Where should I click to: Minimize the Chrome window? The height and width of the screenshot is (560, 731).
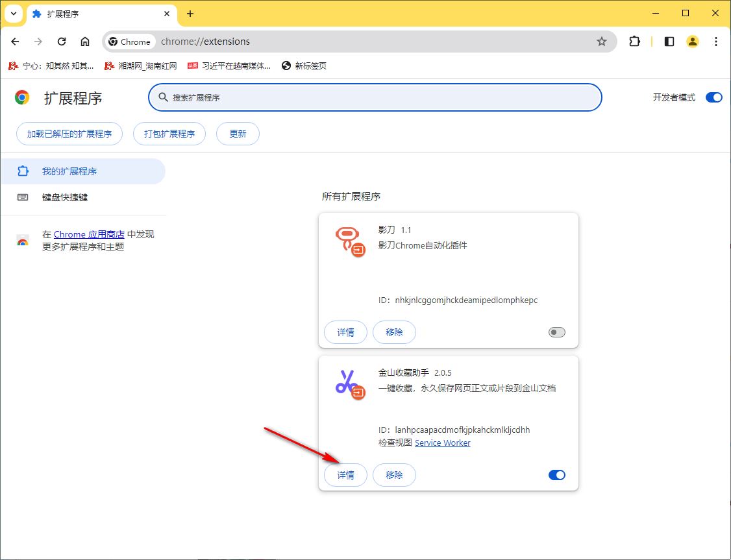pyautogui.click(x=656, y=13)
